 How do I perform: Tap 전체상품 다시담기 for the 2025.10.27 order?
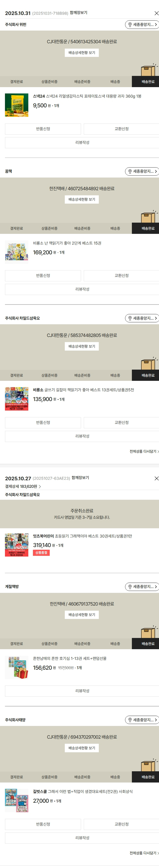(x=144, y=853)
